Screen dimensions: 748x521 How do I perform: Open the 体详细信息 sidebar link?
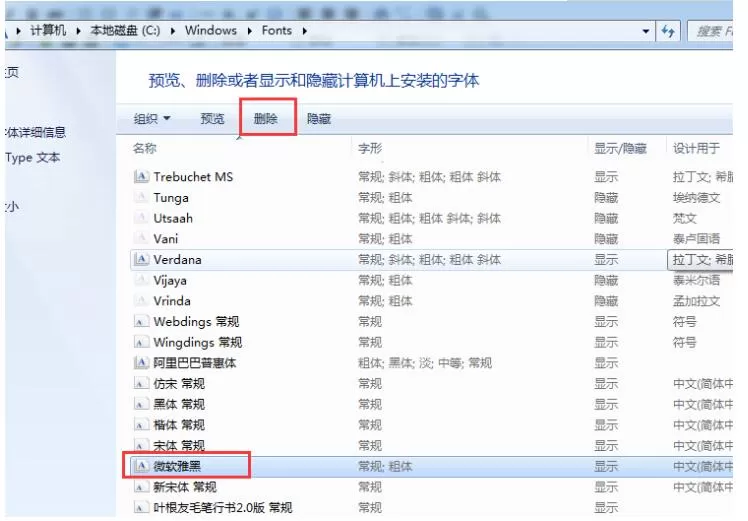click(36, 132)
